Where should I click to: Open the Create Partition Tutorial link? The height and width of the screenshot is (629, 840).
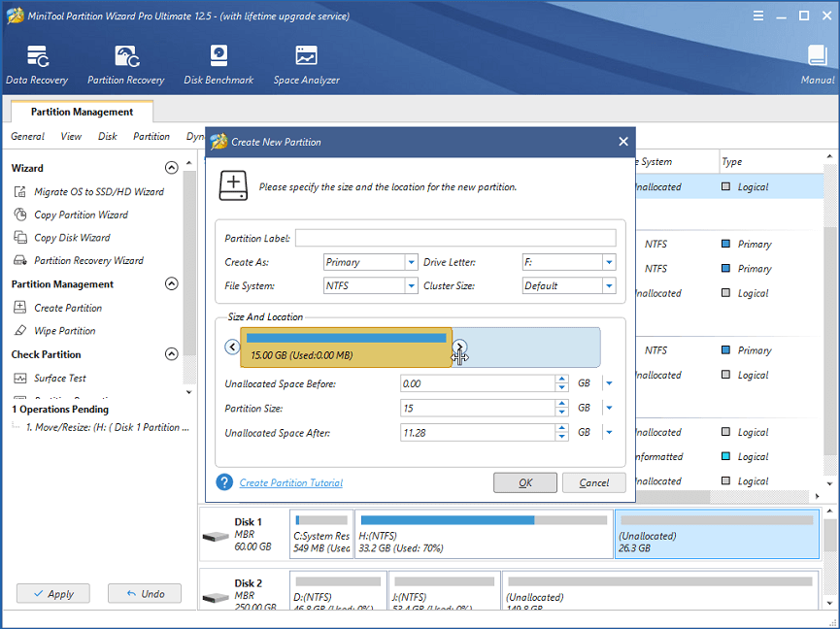click(289, 482)
